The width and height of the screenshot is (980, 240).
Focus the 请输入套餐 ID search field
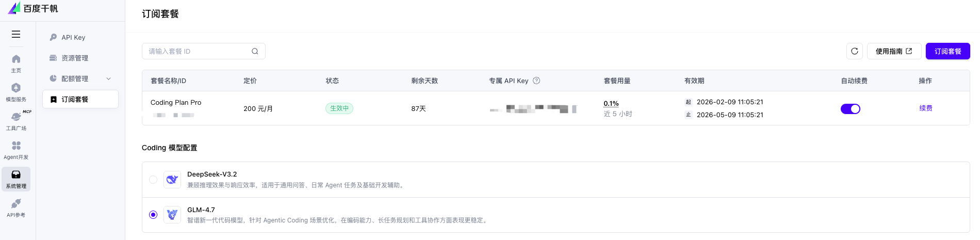tap(196, 51)
